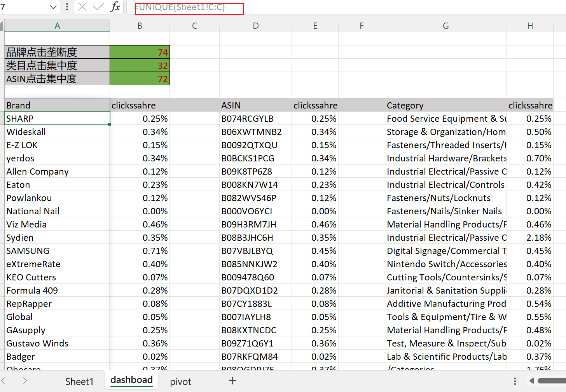Image resolution: width=566 pixels, height=392 pixels.
Task: Select the SHARP brand cell
Action: pyautogui.click(x=57, y=118)
